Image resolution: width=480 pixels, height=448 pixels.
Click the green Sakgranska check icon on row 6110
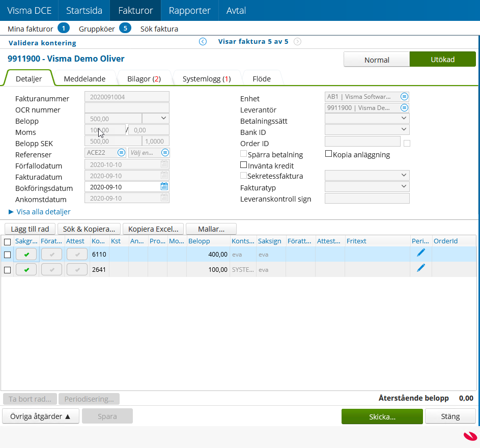26,254
